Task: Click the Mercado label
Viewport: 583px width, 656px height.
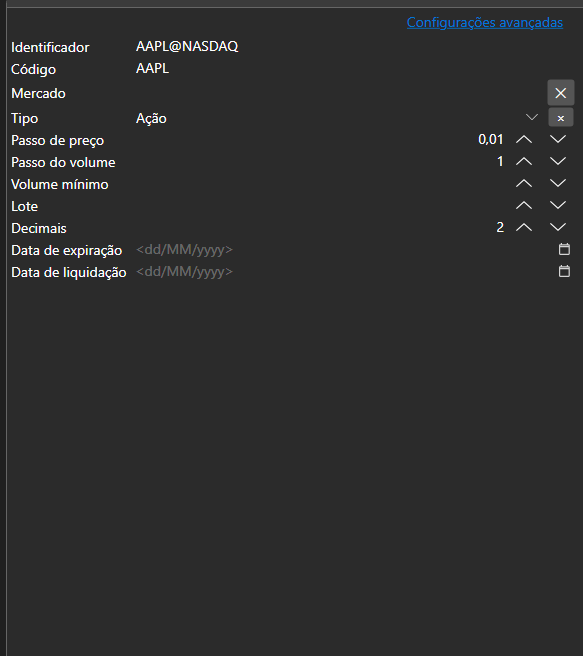Action: (x=38, y=93)
